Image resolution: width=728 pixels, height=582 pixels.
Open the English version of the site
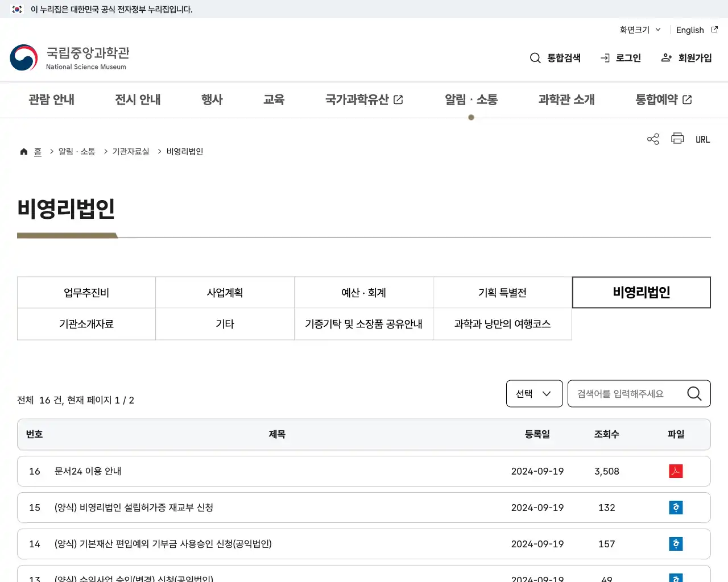(x=690, y=30)
